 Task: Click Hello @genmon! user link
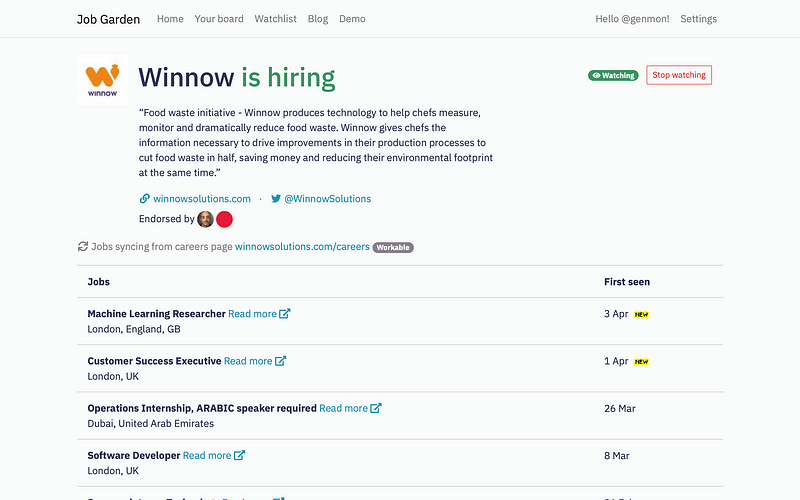point(632,19)
